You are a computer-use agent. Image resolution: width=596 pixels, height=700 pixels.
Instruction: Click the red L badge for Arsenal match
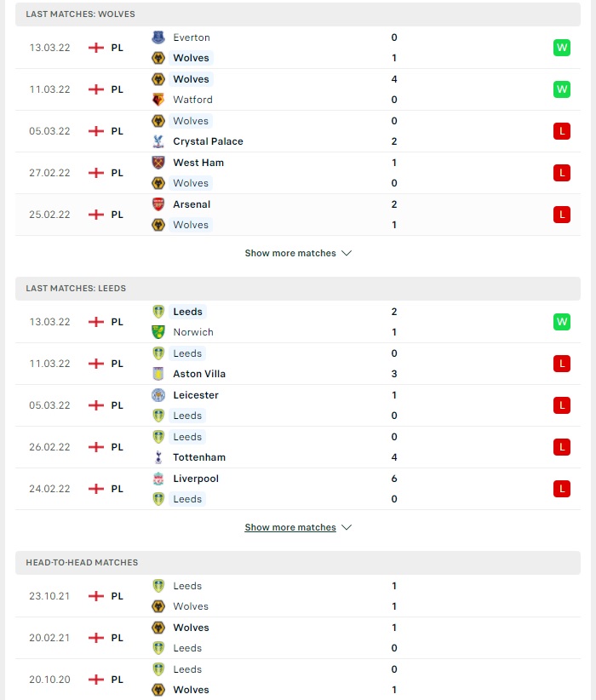tap(562, 215)
